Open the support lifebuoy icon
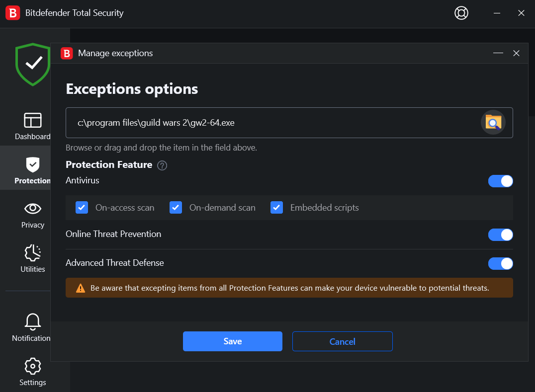 [x=461, y=13]
